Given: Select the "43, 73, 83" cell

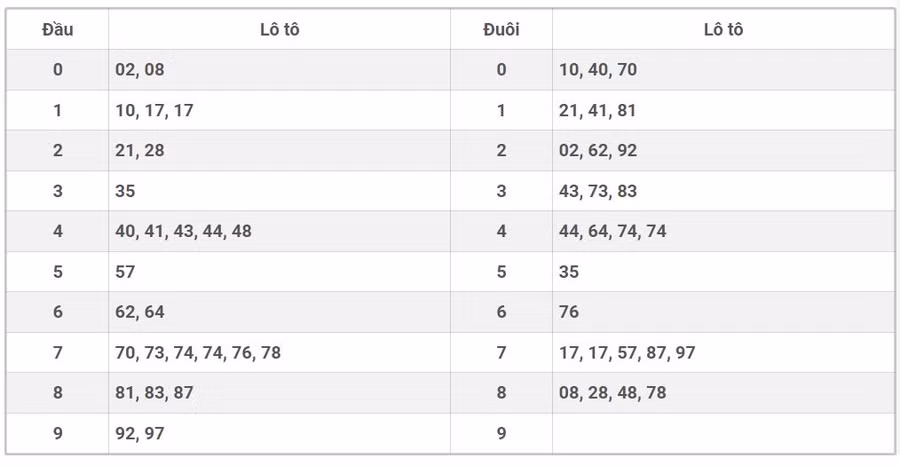Looking at the screenshot, I should (x=598, y=191).
